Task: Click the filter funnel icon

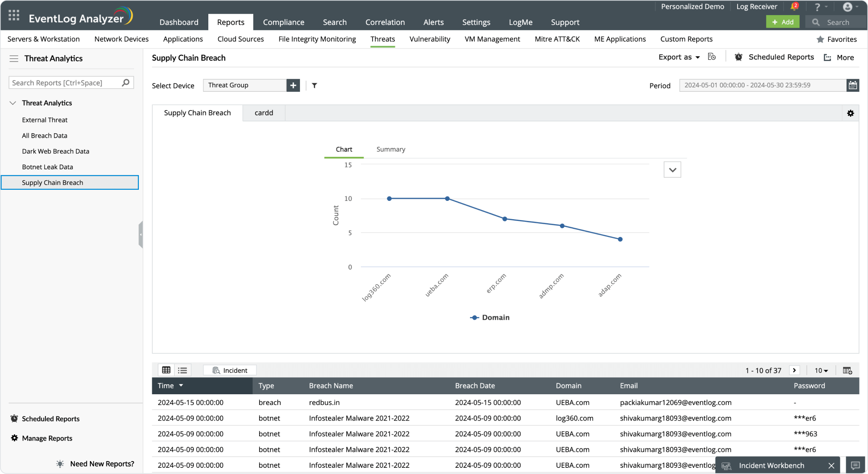Action: pos(314,86)
